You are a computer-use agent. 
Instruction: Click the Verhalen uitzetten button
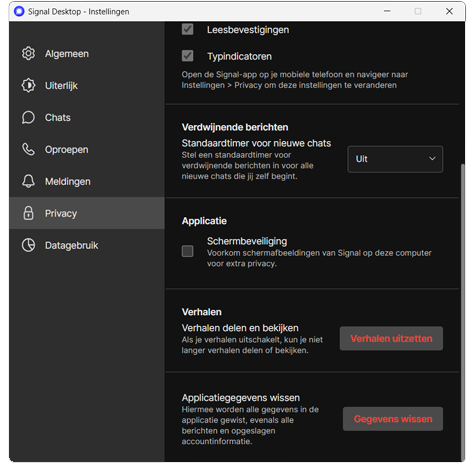point(391,339)
